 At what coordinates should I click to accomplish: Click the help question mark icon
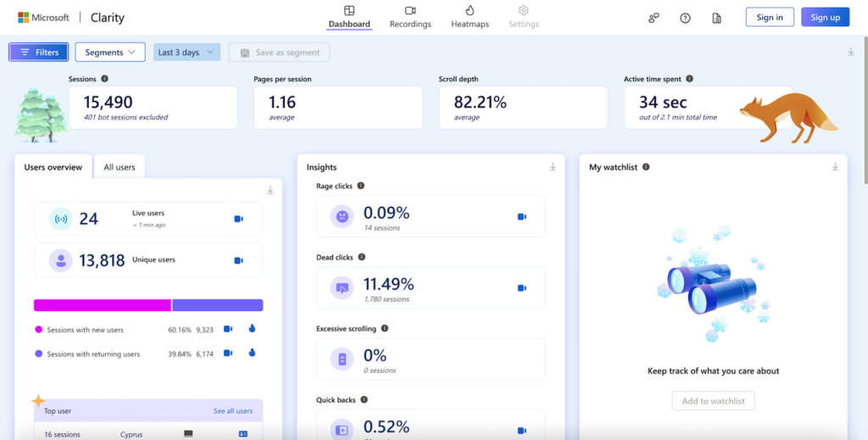pos(685,18)
